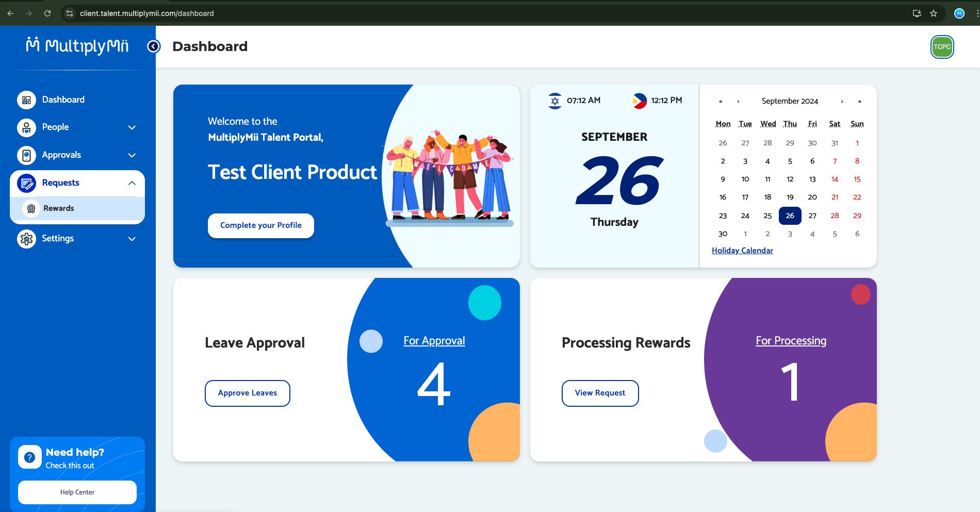Open the browser profile icon
The image size is (980, 512).
[959, 13]
